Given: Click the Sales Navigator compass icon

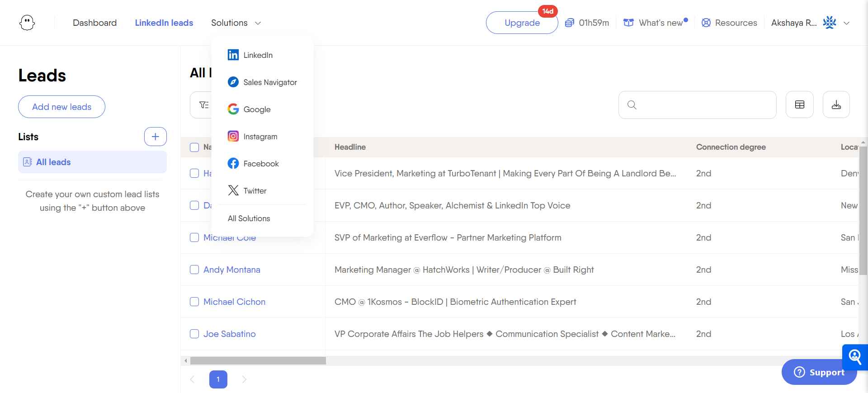Looking at the screenshot, I should (x=233, y=82).
